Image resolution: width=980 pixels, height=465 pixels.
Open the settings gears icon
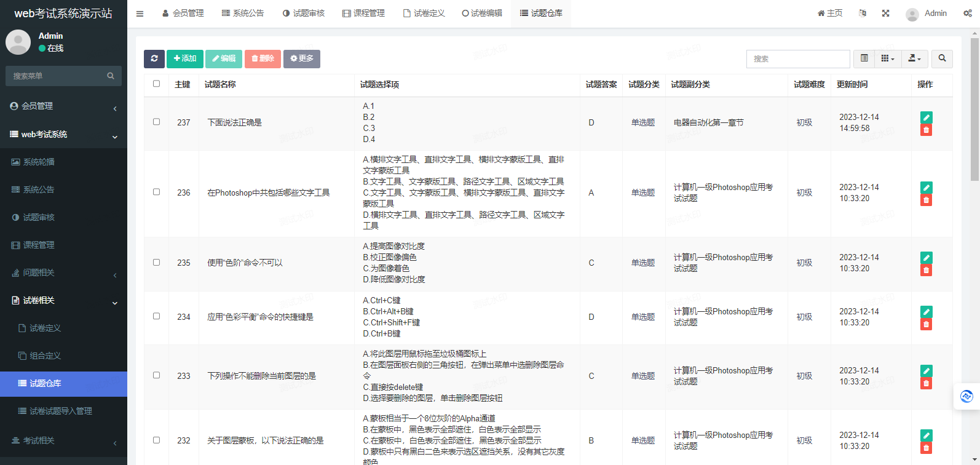[x=967, y=14]
